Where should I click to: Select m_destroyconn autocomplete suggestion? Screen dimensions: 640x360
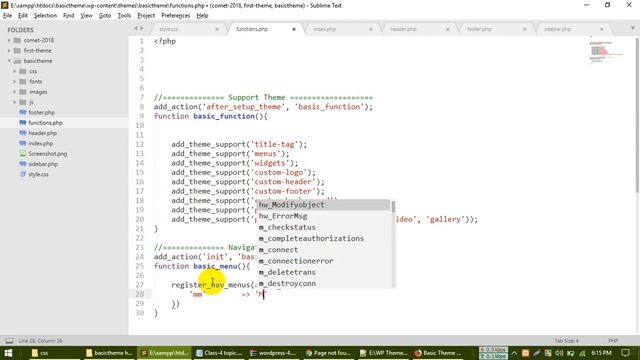[323, 283]
